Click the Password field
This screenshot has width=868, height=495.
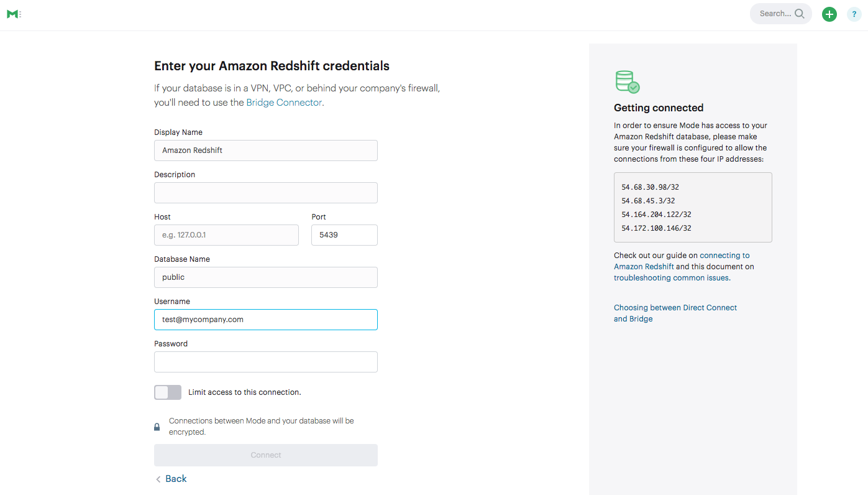[266, 362]
